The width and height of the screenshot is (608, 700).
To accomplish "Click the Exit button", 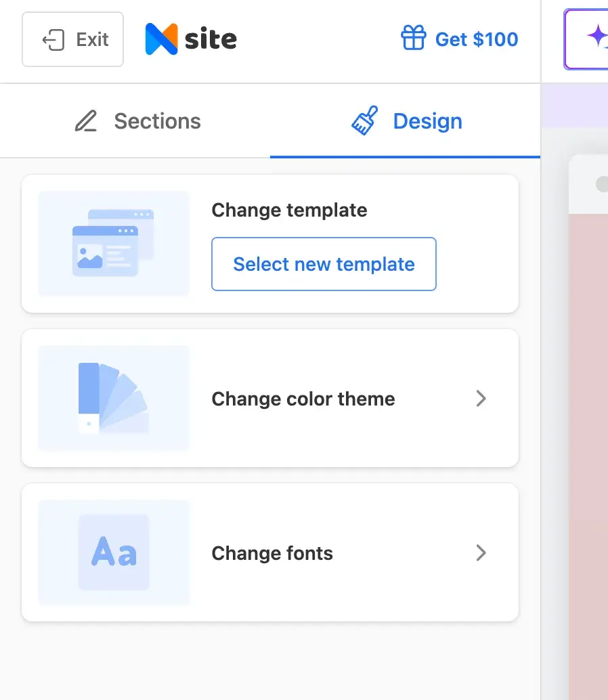I will pos(72,39).
